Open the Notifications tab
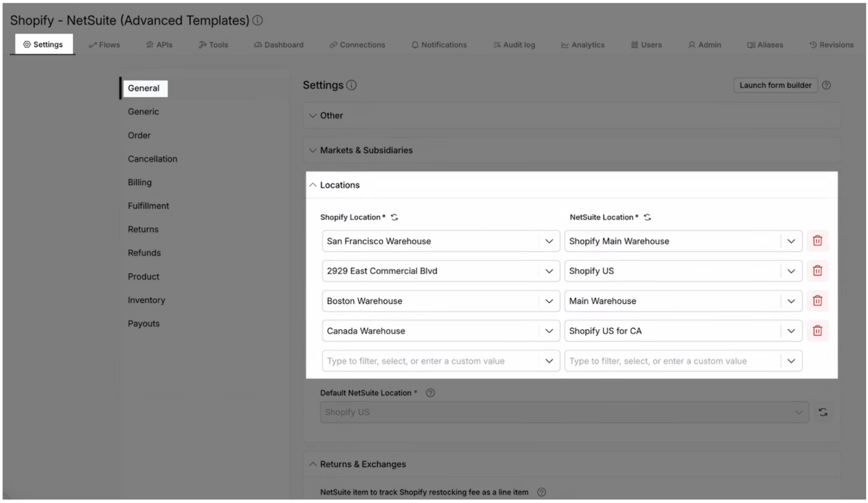 click(439, 45)
